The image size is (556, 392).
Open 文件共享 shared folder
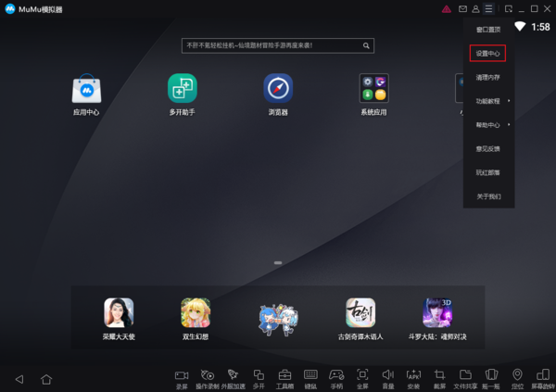click(x=466, y=375)
